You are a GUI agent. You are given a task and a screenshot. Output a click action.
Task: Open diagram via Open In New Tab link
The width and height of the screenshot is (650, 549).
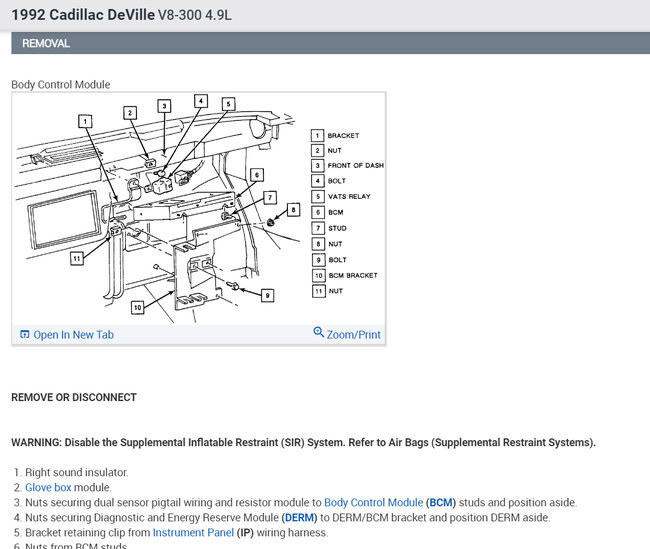tap(73, 335)
